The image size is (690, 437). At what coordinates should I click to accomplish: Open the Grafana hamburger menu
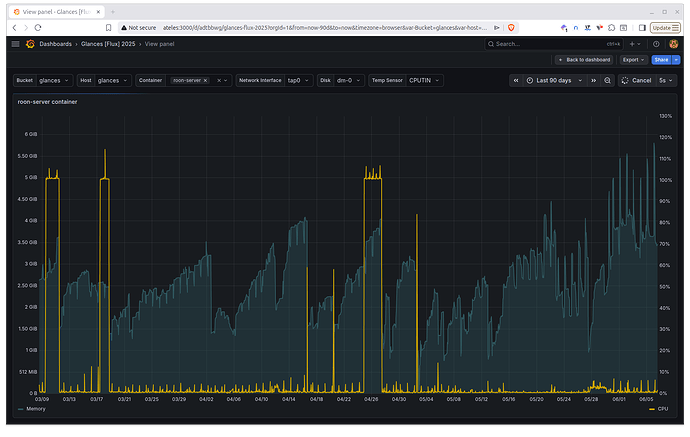pos(15,44)
